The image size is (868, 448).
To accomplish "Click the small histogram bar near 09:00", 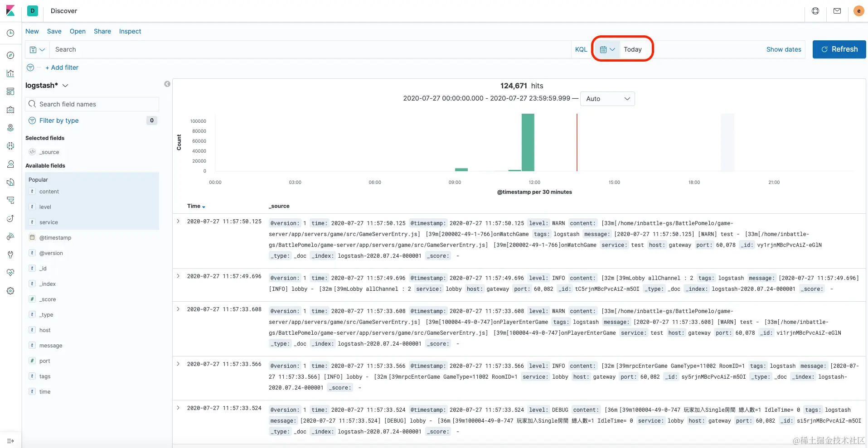I will pos(461,169).
